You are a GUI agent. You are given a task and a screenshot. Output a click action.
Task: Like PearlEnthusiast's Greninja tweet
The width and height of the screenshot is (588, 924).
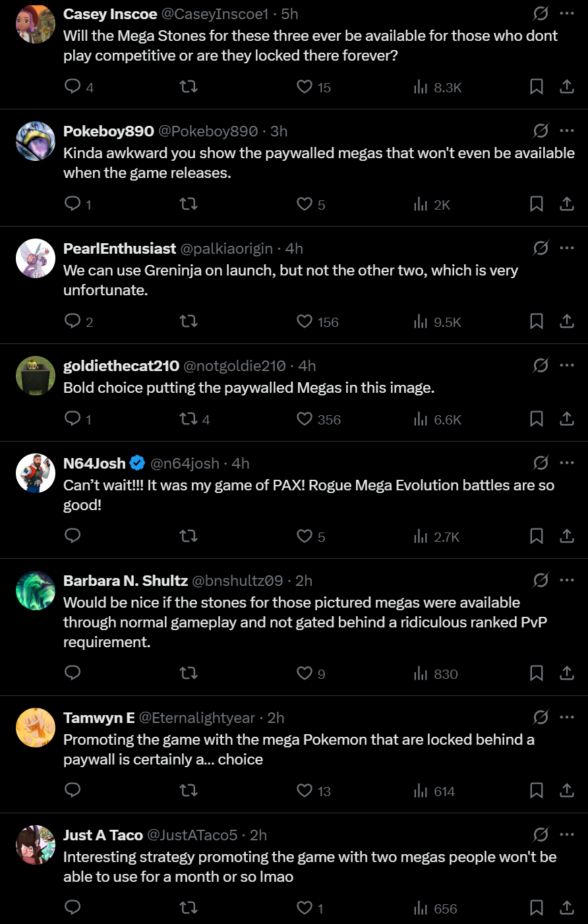(305, 322)
